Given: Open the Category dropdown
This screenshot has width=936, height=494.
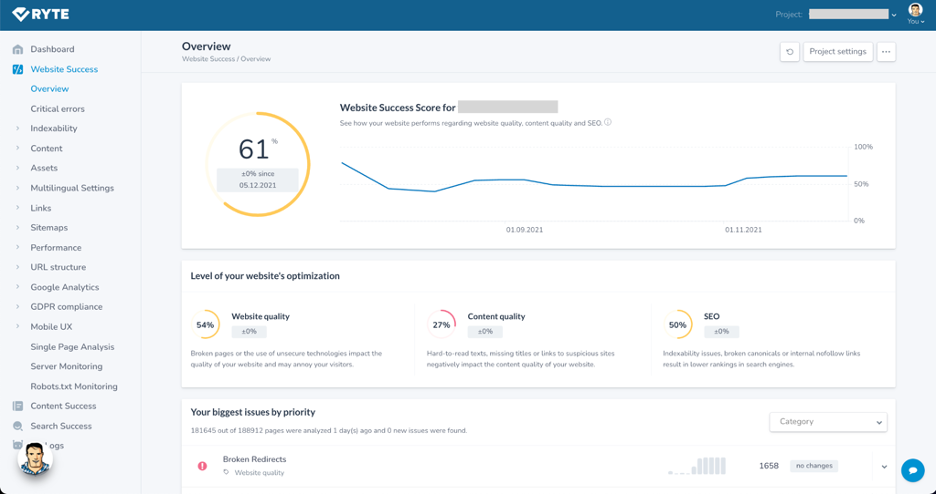Looking at the screenshot, I should 828,422.
